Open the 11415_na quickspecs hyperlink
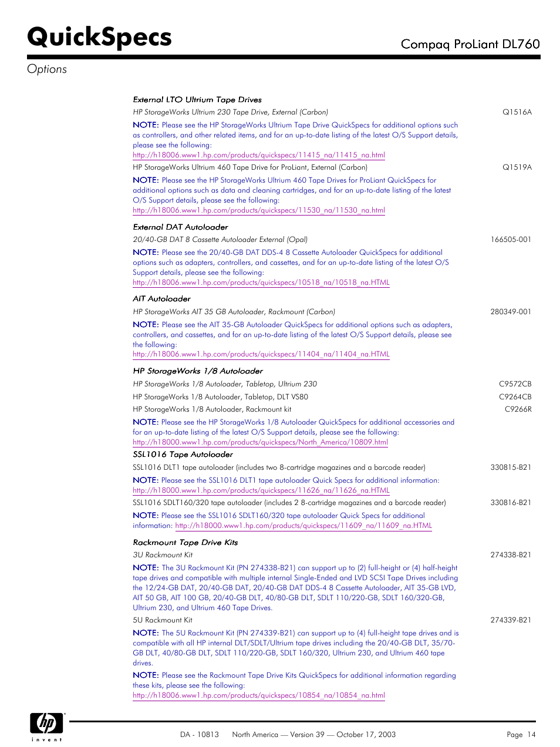This screenshot has width=560, height=747. click(259, 155)
